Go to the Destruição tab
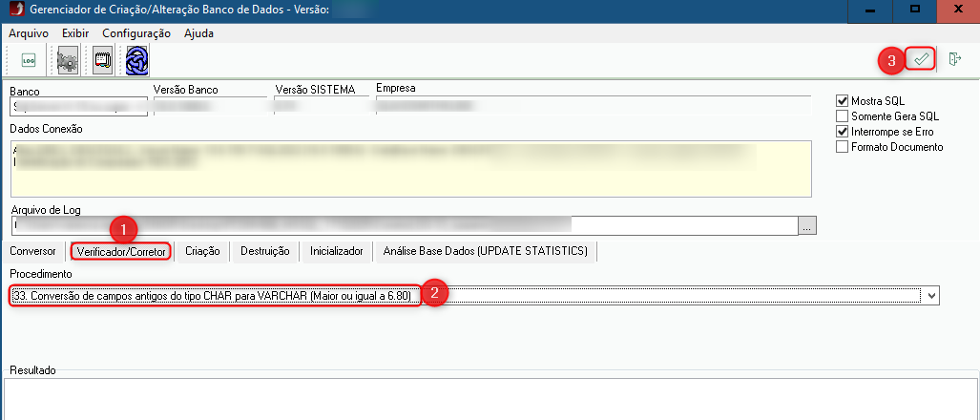Viewport: 980px width, 420px height. [x=265, y=251]
